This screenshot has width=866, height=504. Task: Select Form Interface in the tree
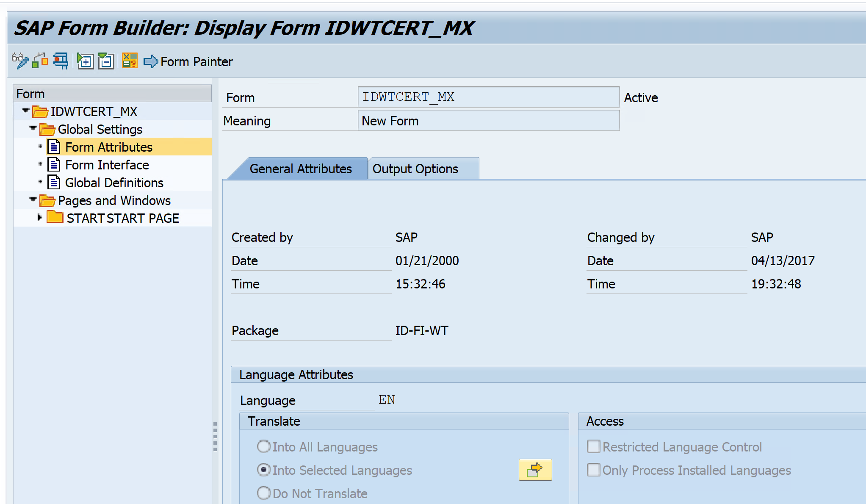click(x=107, y=165)
